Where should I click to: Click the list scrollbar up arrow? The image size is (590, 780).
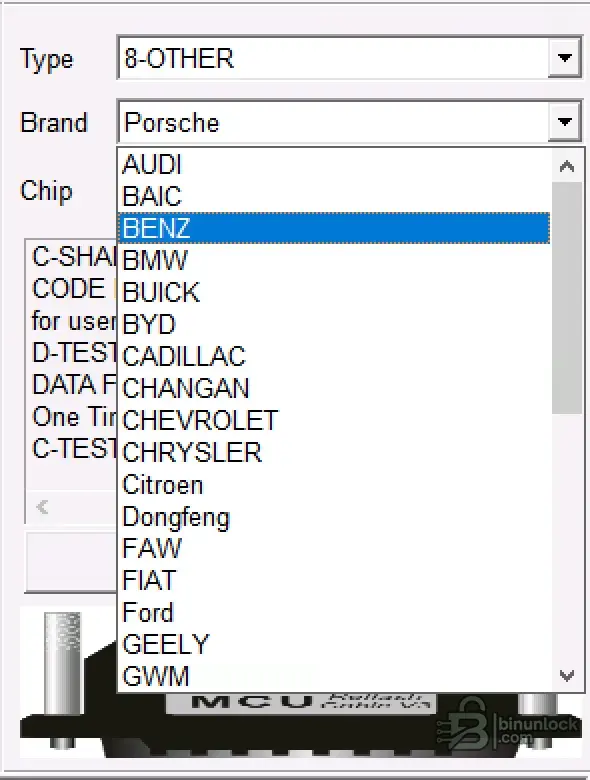(567, 166)
